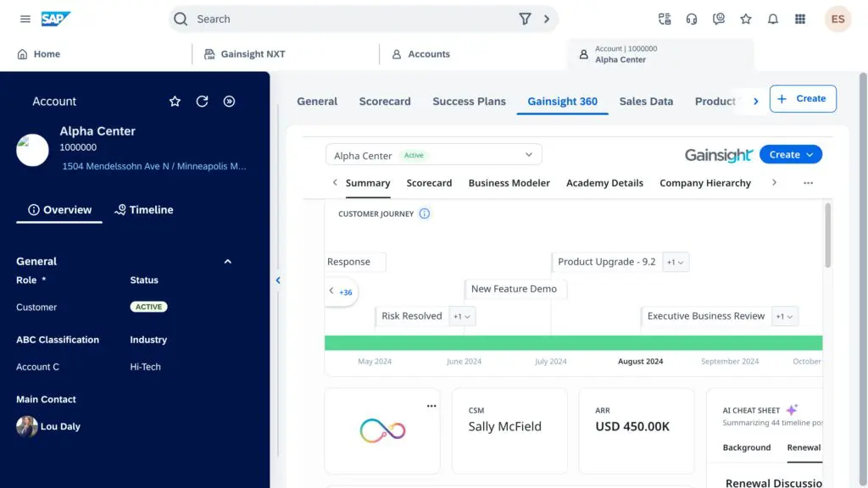
Task: Click the search filter funnel icon
Action: tap(525, 19)
